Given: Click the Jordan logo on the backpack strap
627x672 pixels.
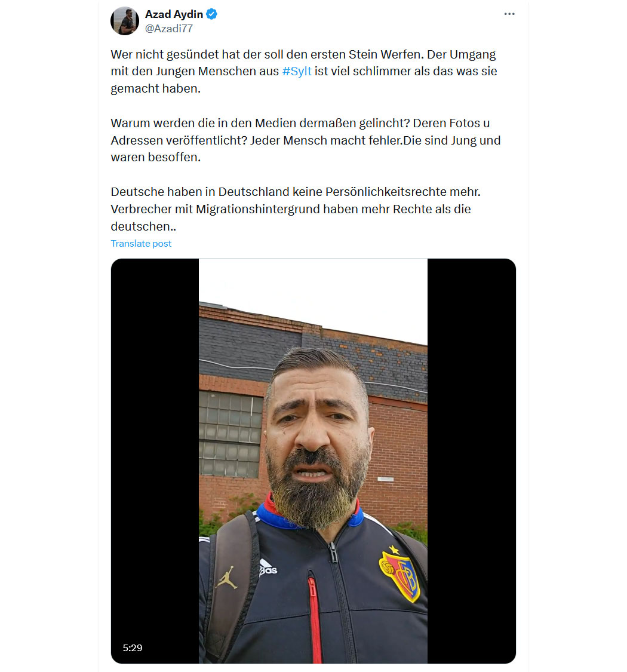Looking at the screenshot, I should pos(228,577).
